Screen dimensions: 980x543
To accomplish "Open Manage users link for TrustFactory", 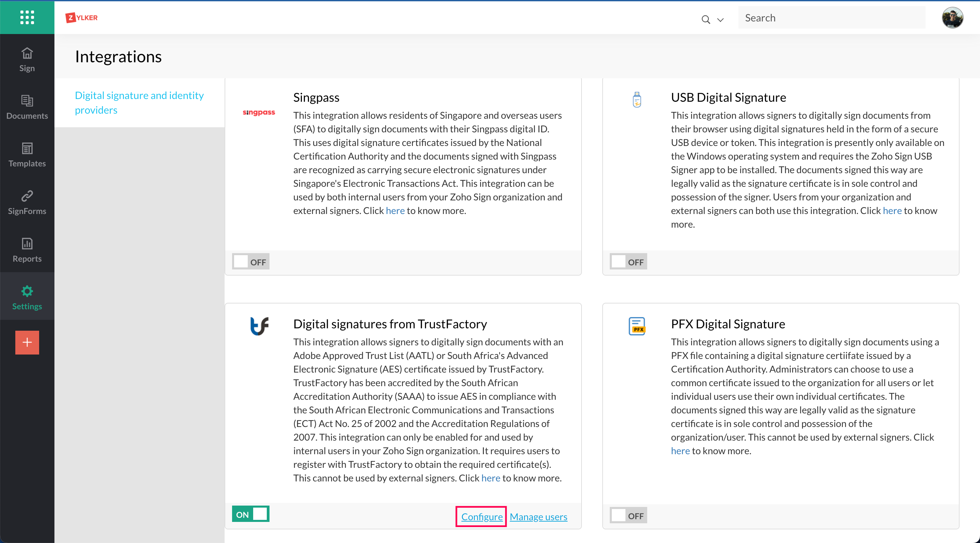I will click(x=538, y=516).
